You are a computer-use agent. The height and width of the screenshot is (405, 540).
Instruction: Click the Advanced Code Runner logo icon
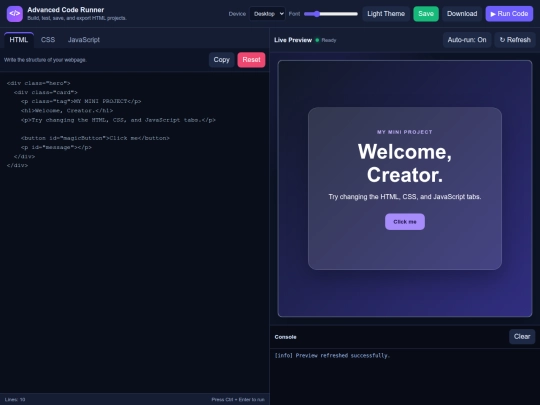[x=14, y=14]
